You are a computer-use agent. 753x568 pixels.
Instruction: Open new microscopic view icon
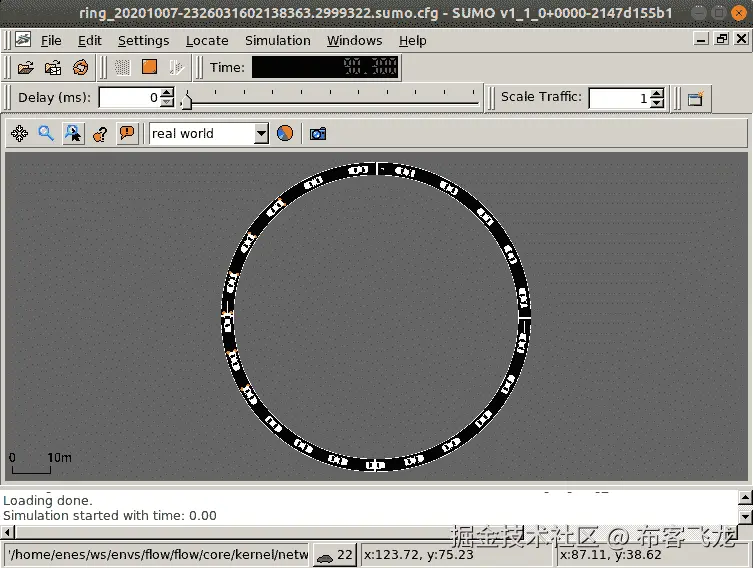(695, 99)
